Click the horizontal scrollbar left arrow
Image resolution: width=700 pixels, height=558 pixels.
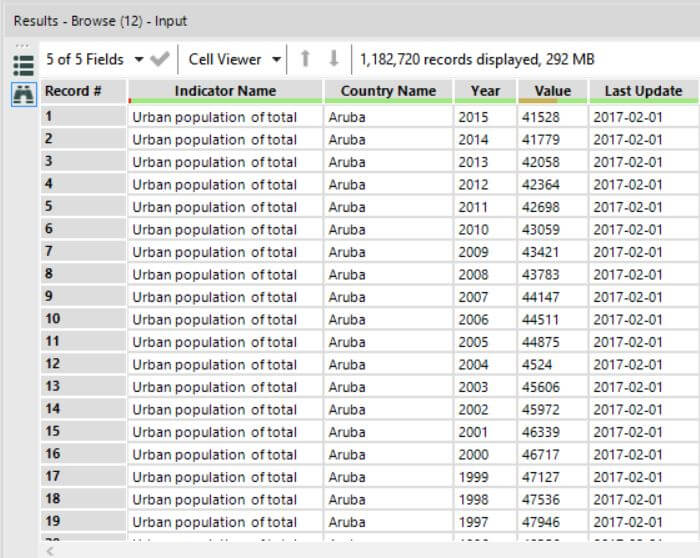tap(48, 550)
